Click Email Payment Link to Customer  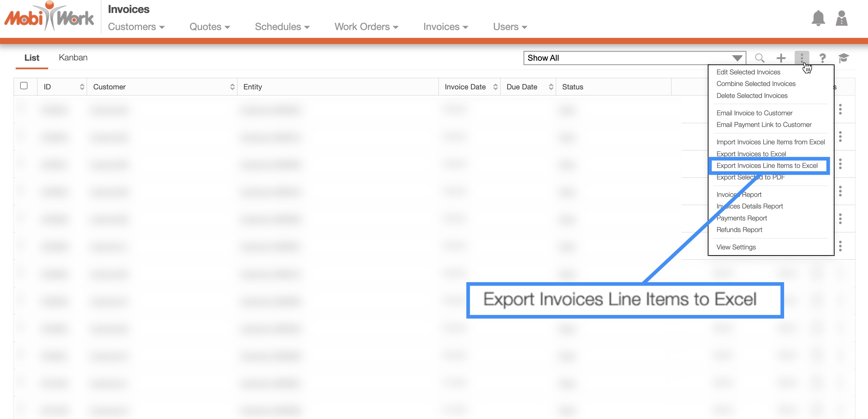coord(764,125)
